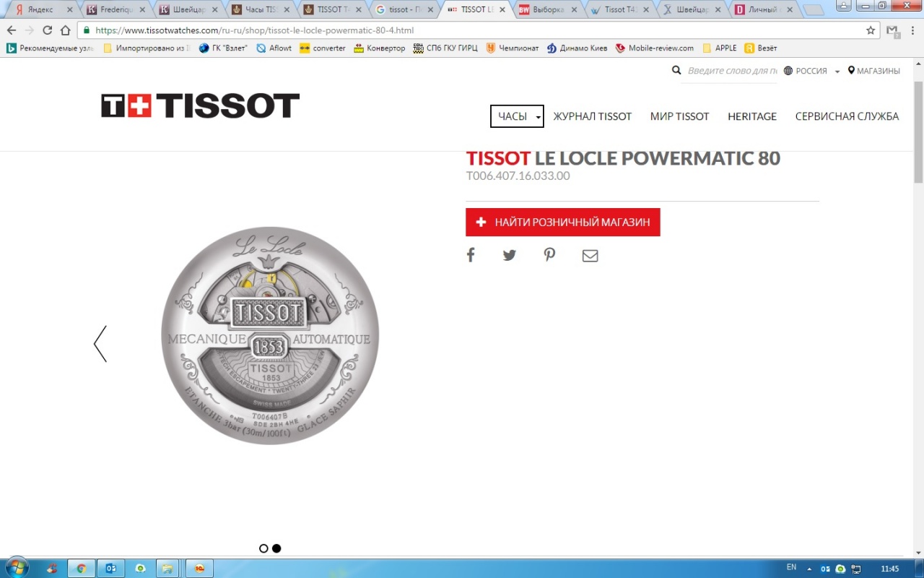Pin the watch on Pinterest

(549, 255)
